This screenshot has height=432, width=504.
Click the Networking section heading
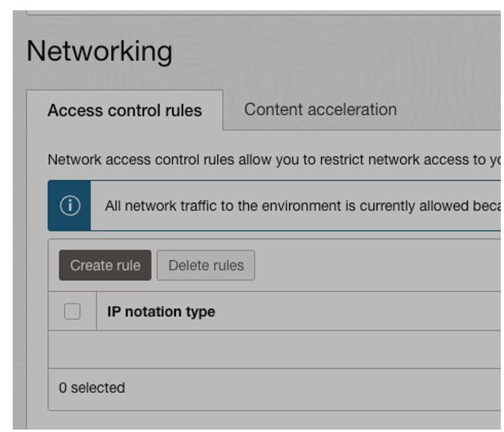click(100, 52)
